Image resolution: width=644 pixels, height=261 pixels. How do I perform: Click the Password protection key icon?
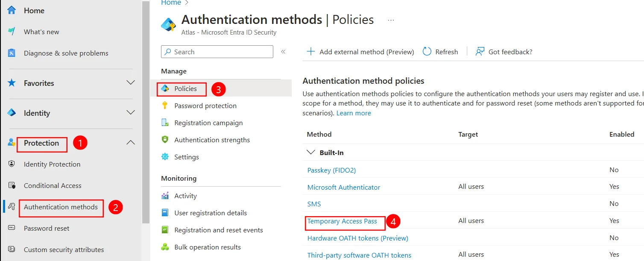[165, 106]
